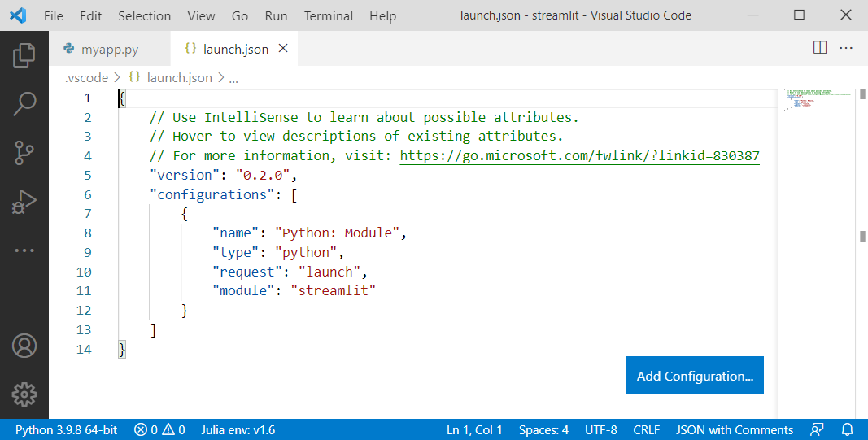
Task: Open More Actions ellipsis in editor title
Action: click(x=846, y=49)
